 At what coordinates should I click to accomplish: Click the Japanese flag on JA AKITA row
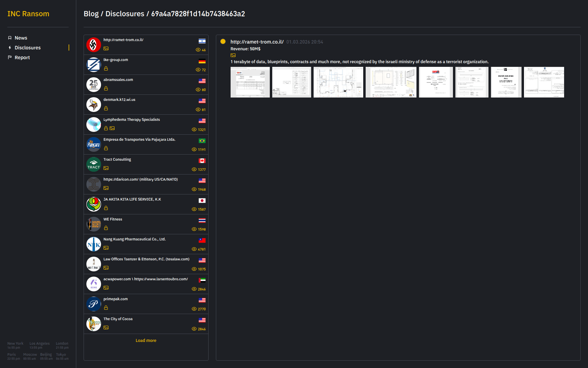pyautogui.click(x=202, y=201)
